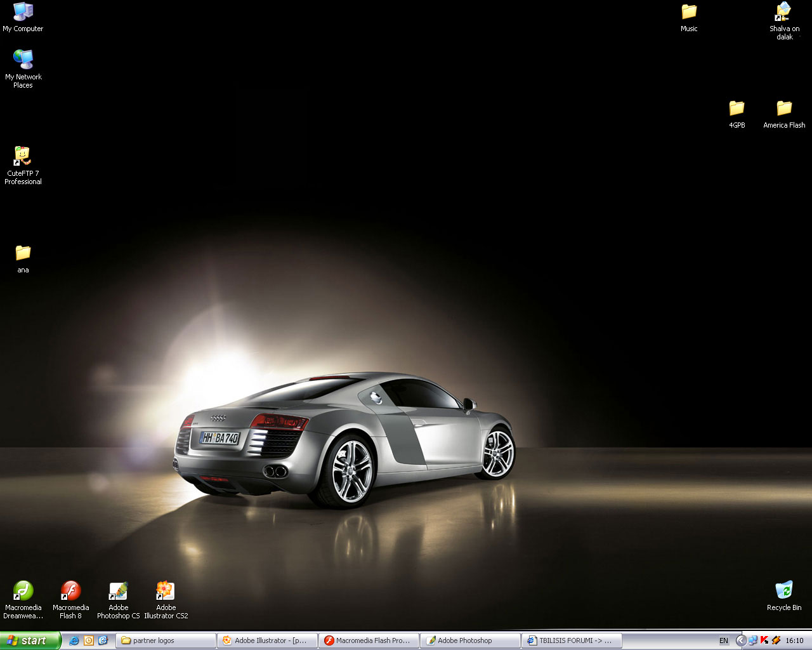This screenshot has height=650, width=812.
Task: Switch to partner logos taskbar window
Action: coord(166,640)
